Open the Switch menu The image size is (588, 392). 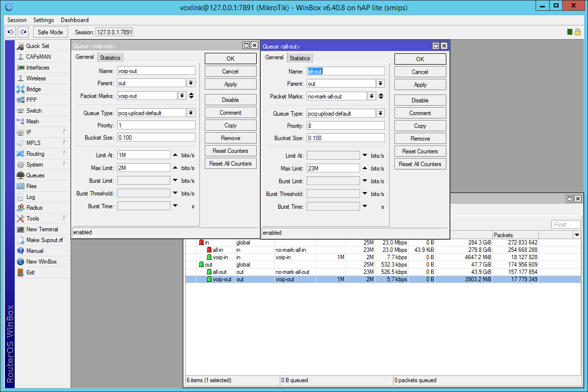coord(34,111)
